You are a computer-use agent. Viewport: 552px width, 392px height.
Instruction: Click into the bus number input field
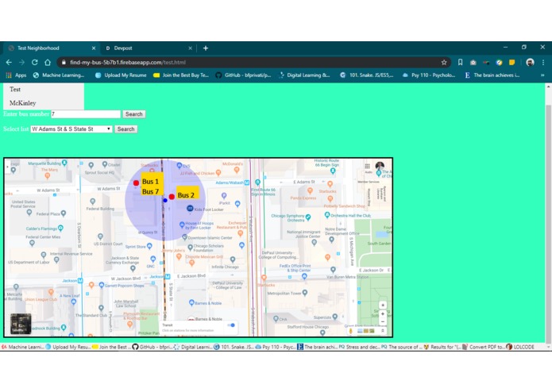[86, 114]
